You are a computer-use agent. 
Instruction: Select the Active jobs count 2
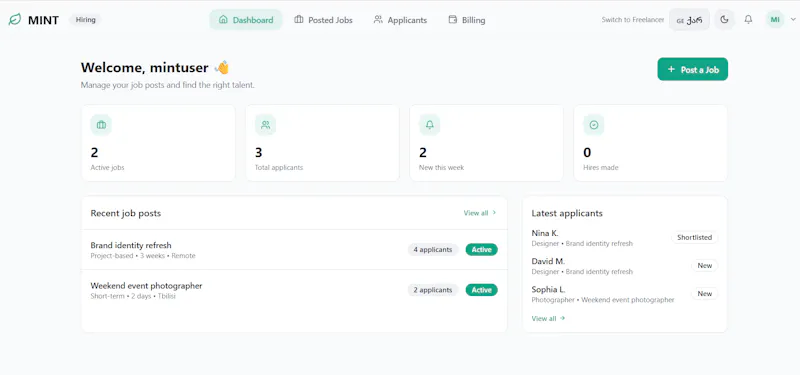click(94, 153)
